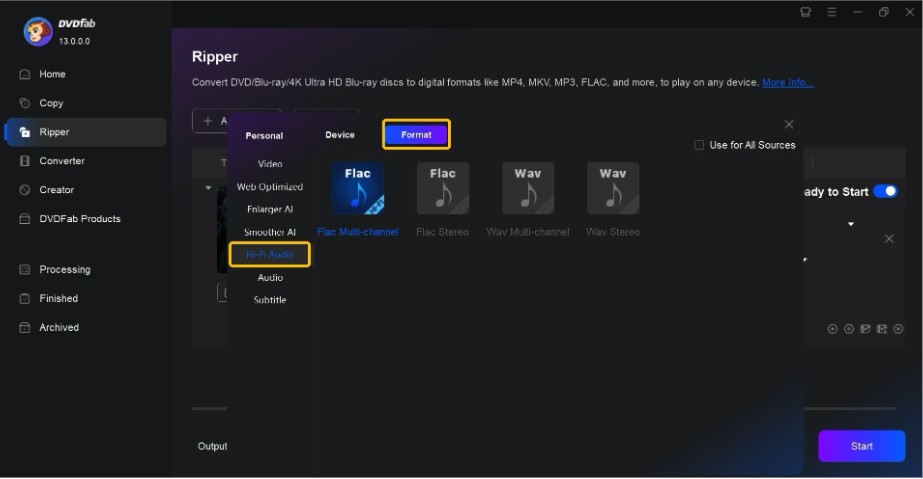The height and width of the screenshot is (479, 923).
Task: Click the Ripper icon in the sidebar
Action: point(25,132)
